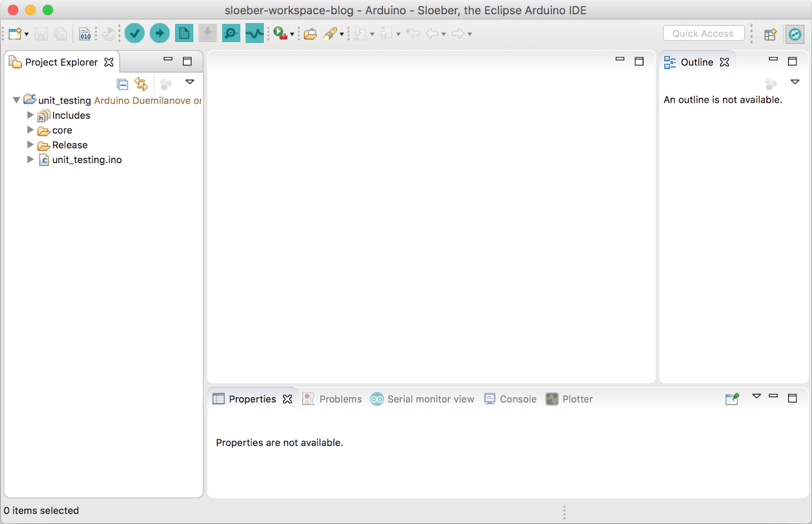Click the binary 010 toolbar icon
The image size is (812, 524).
tap(85, 33)
